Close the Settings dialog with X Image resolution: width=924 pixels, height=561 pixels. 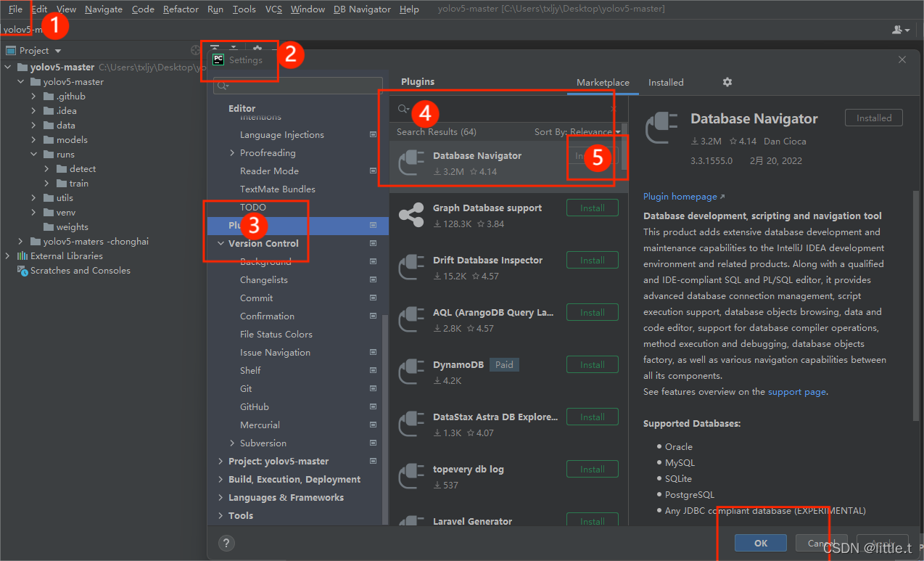[902, 60]
